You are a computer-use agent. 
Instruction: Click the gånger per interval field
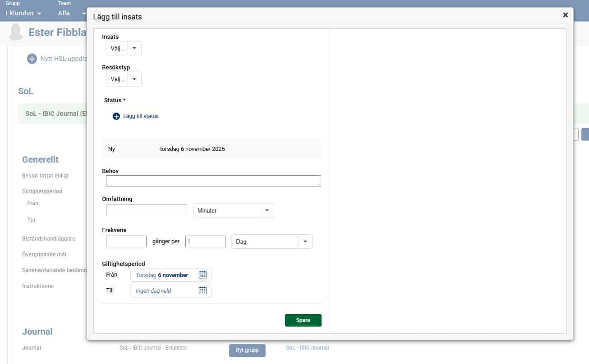(205, 241)
